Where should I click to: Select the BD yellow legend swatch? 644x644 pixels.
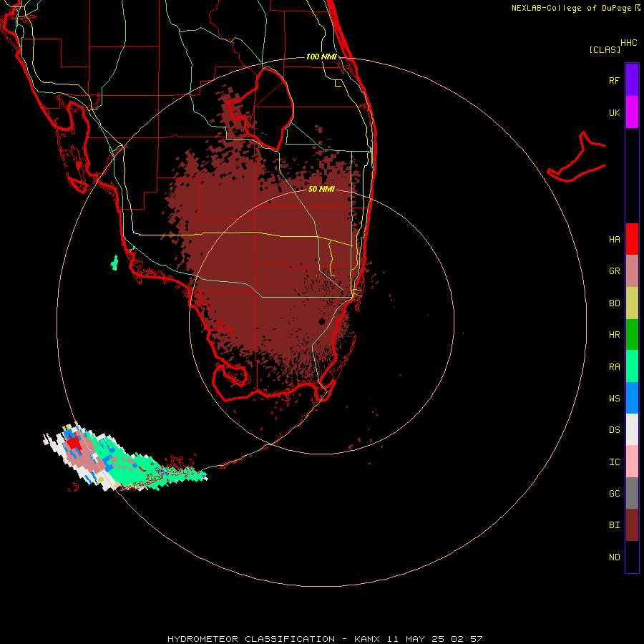click(x=632, y=303)
